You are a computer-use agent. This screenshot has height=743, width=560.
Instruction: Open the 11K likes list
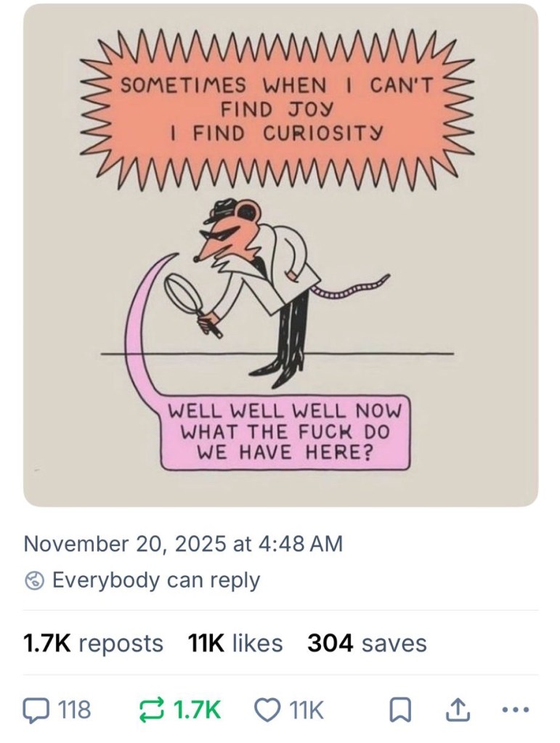235,643
